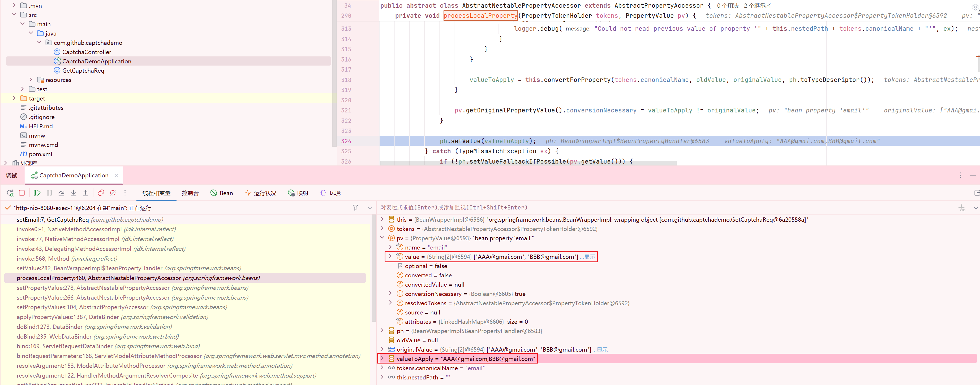Switch to the 控制台 console tab
Image resolution: width=980 pixels, height=385 pixels.
(190, 193)
